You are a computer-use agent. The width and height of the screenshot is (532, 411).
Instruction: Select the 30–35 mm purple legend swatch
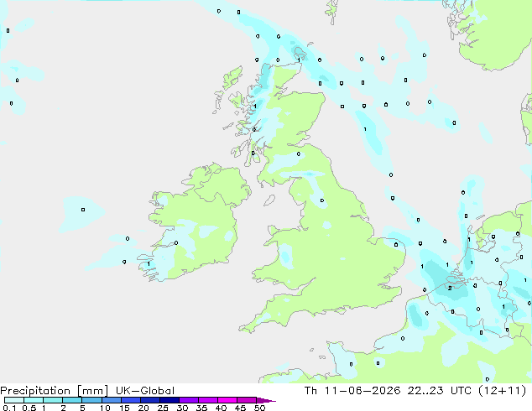189,400
